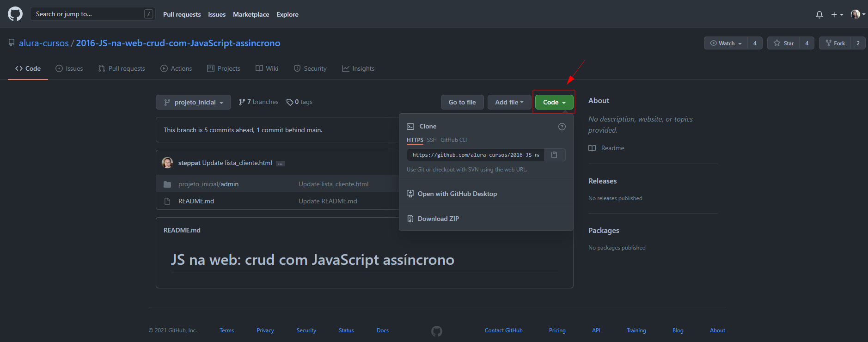The width and height of the screenshot is (868, 342).
Task: Open the Update lista_cliente.html commit in the admin row
Action: pyautogui.click(x=334, y=184)
